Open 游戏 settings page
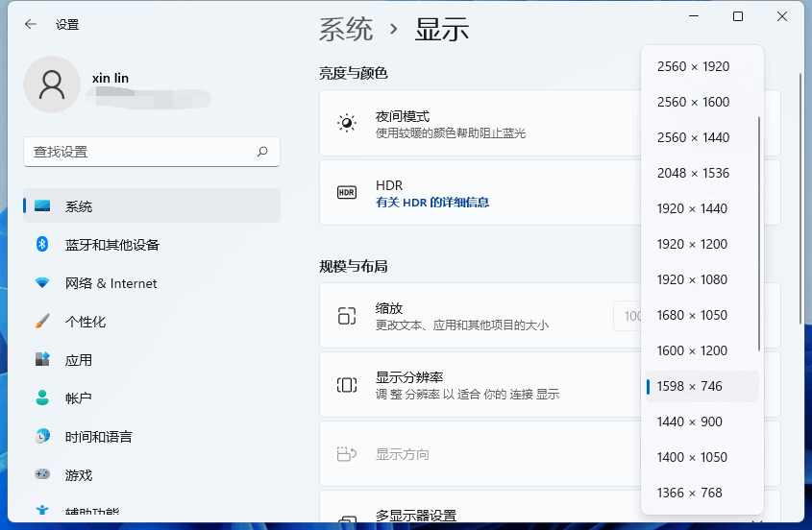This screenshot has height=530, width=812. click(152, 474)
